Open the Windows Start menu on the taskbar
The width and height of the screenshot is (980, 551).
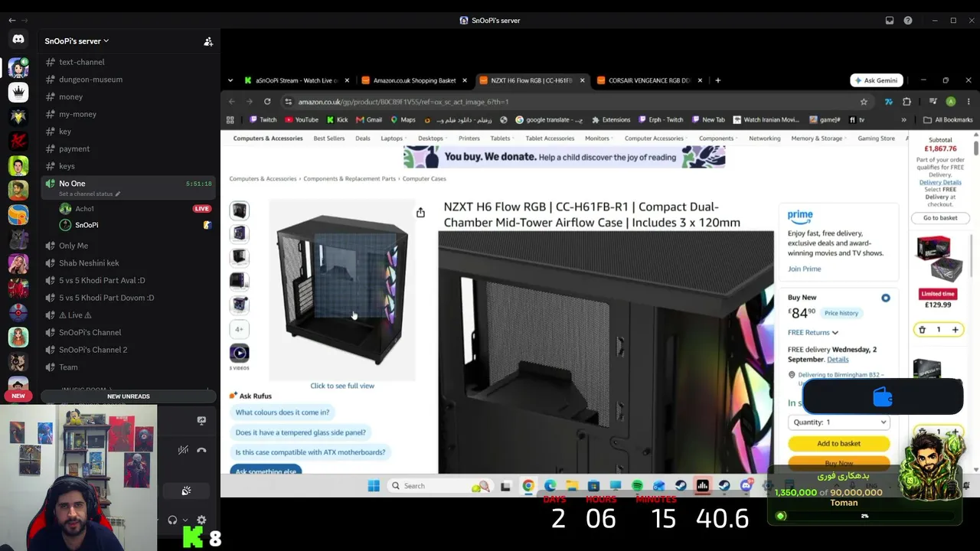click(374, 486)
